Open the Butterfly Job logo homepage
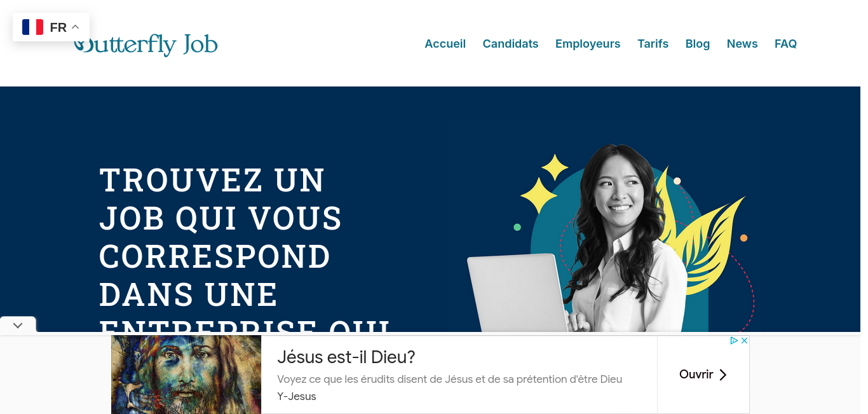The image size is (868, 414). pyautogui.click(x=146, y=44)
